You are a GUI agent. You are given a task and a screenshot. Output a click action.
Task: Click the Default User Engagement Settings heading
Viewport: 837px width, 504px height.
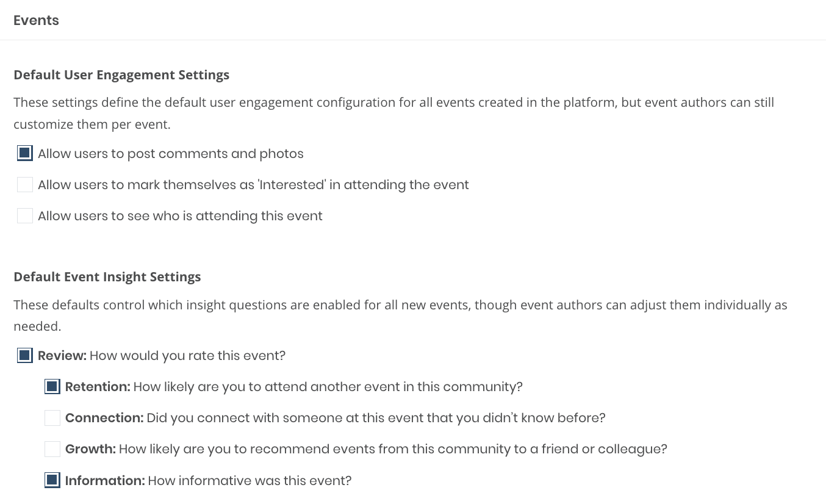[x=121, y=75]
